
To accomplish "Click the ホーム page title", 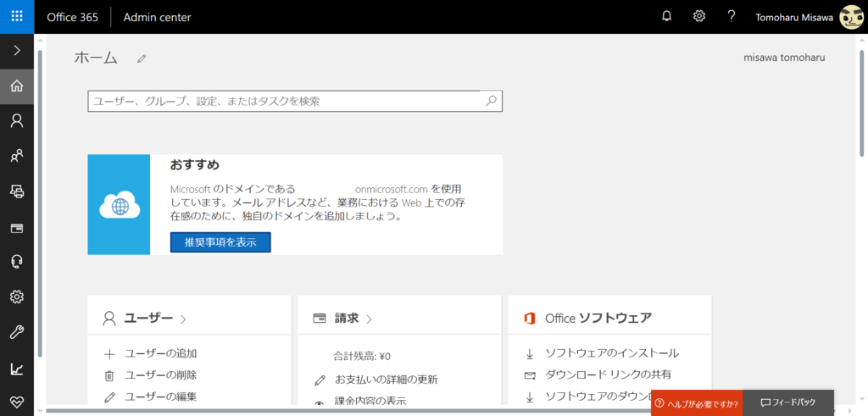I will tap(97, 58).
